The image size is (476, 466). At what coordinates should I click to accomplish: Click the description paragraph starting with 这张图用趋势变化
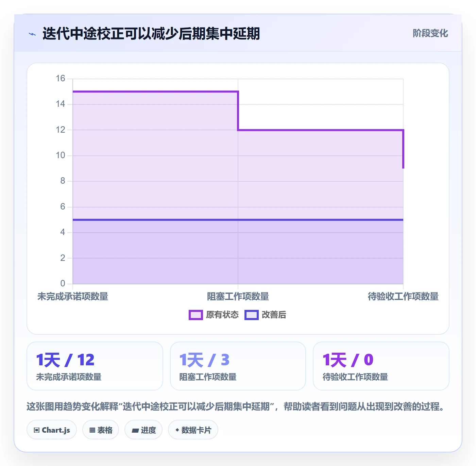click(x=236, y=406)
